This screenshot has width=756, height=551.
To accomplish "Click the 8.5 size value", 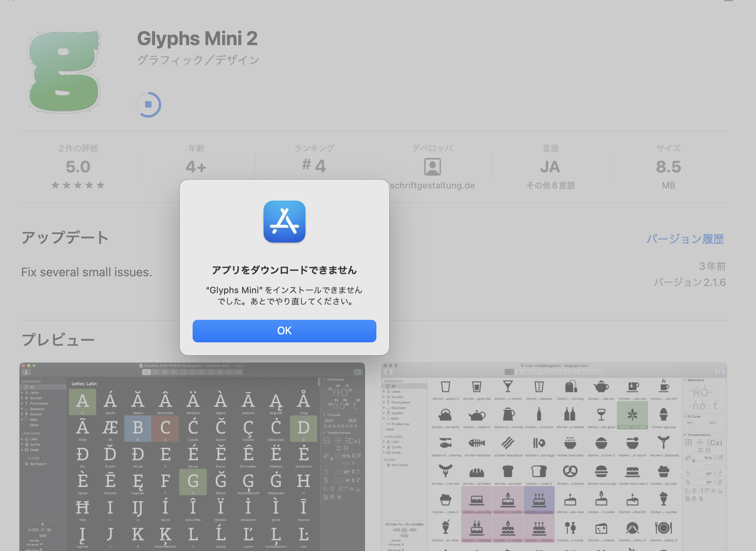I will point(669,167).
